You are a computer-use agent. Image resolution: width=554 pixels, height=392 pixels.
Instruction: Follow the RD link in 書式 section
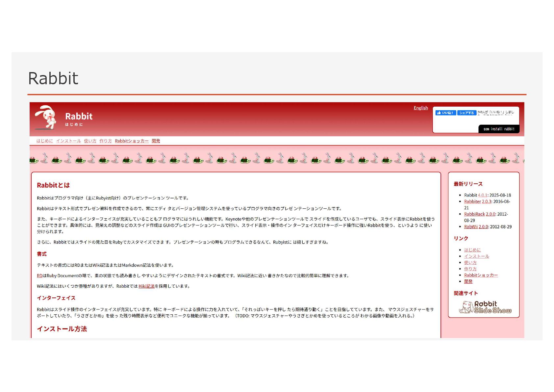pyautogui.click(x=39, y=276)
